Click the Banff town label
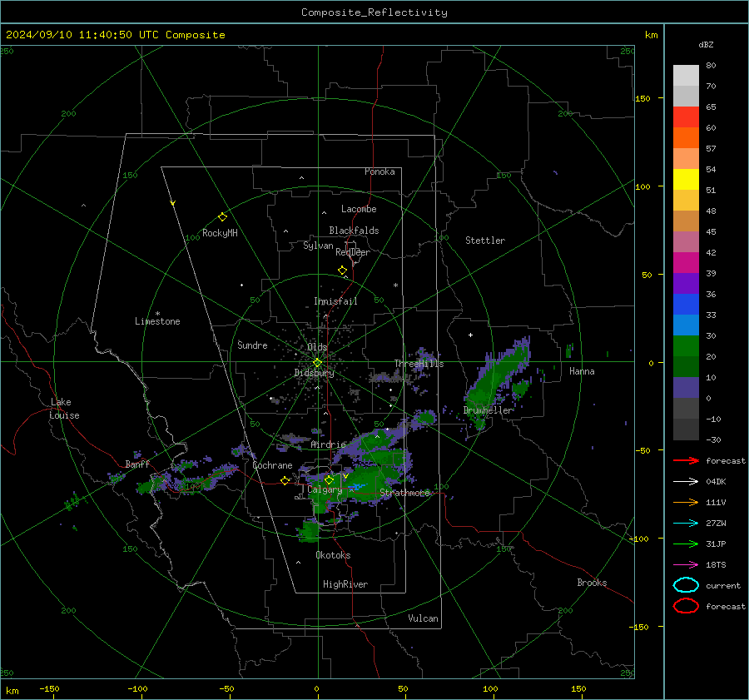Viewport: 749px width, 700px height. click(x=137, y=464)
